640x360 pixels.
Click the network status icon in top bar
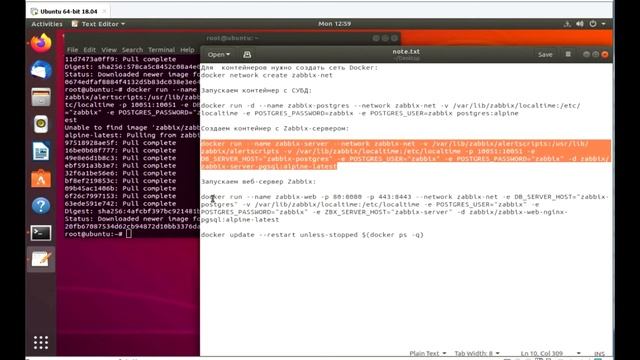(x=567, y=24)
